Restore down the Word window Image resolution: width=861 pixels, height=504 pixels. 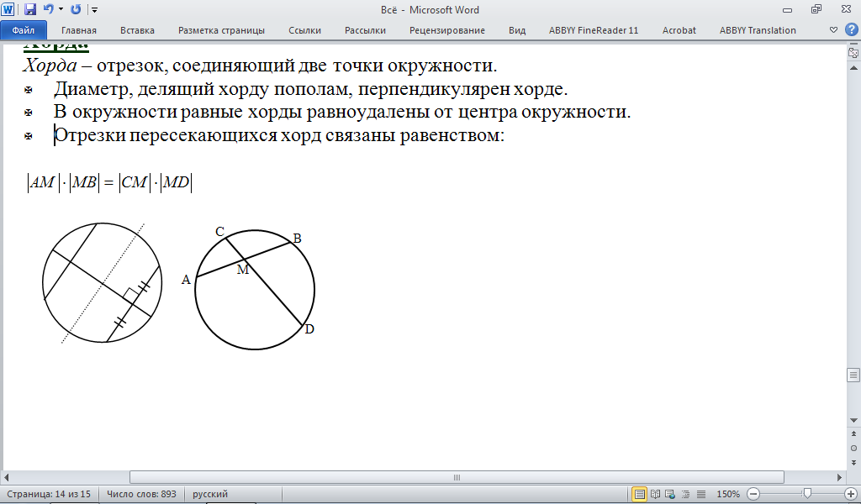point(816,9)
